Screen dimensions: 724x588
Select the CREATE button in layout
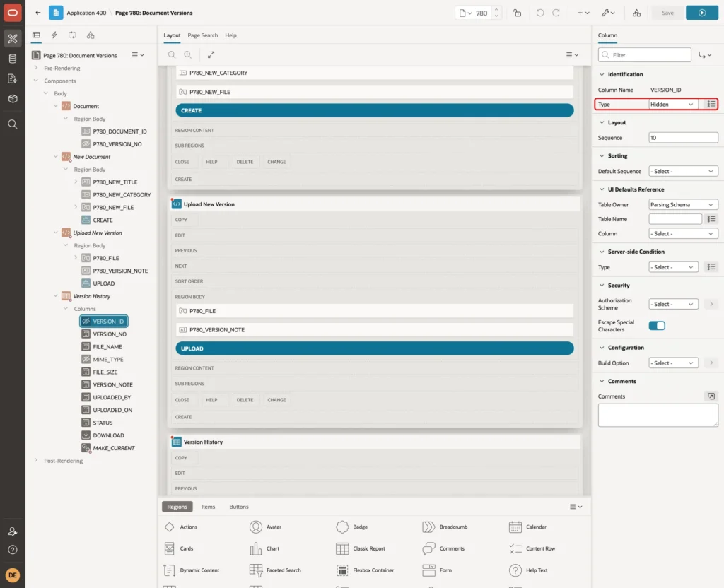[x=375, y=110]
